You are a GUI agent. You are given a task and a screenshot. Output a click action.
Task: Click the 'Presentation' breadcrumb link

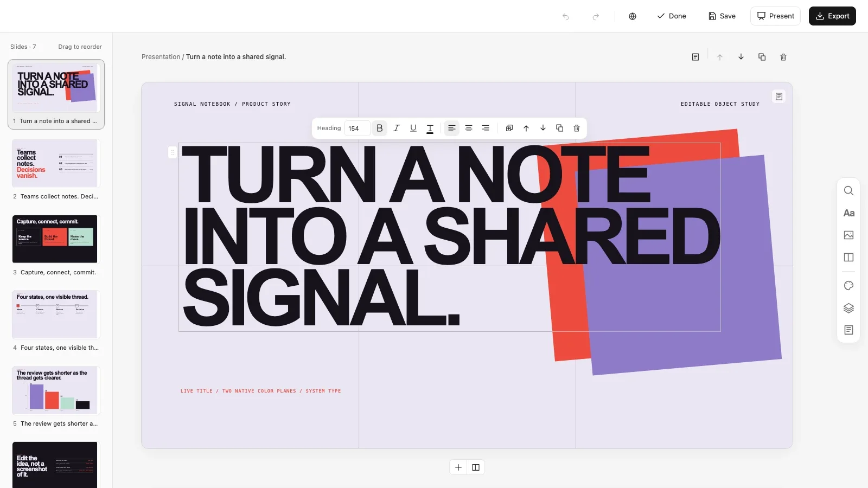point(161,57)
